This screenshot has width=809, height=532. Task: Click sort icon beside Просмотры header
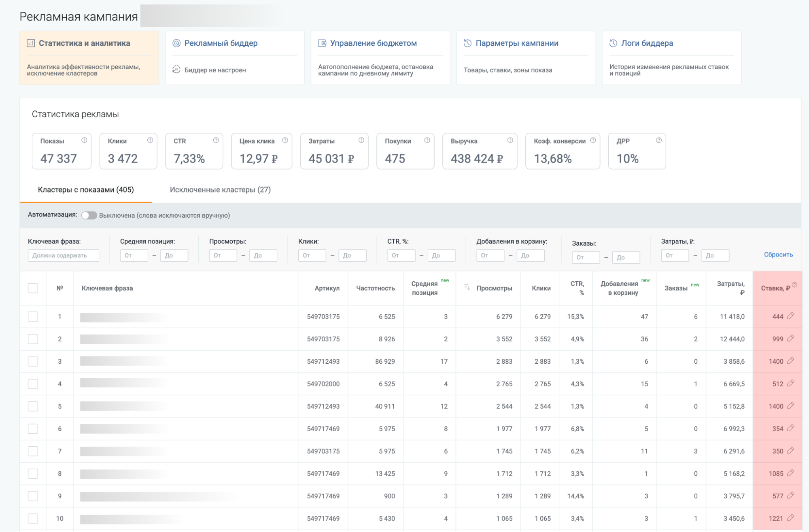(x=467, y=287)
